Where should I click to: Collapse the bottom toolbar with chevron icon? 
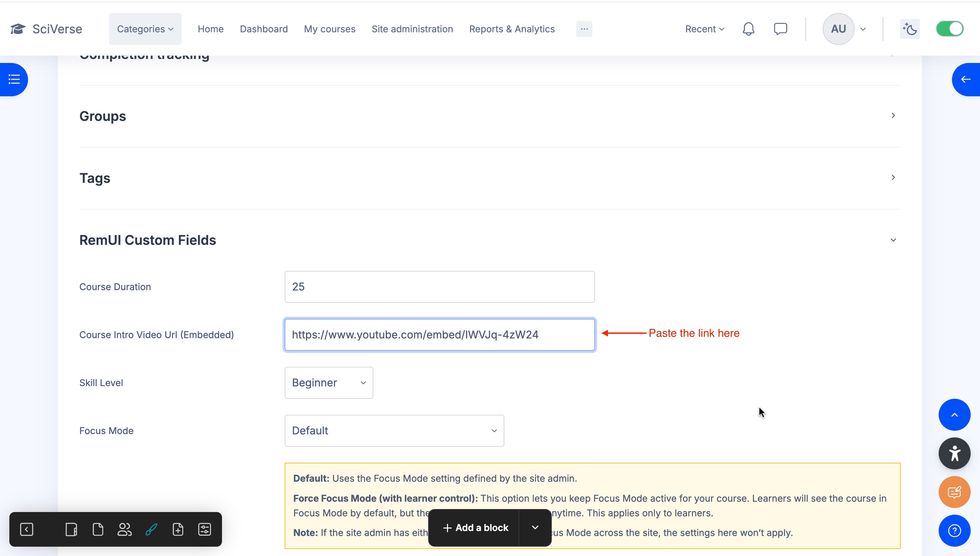(x=27, y=529)
